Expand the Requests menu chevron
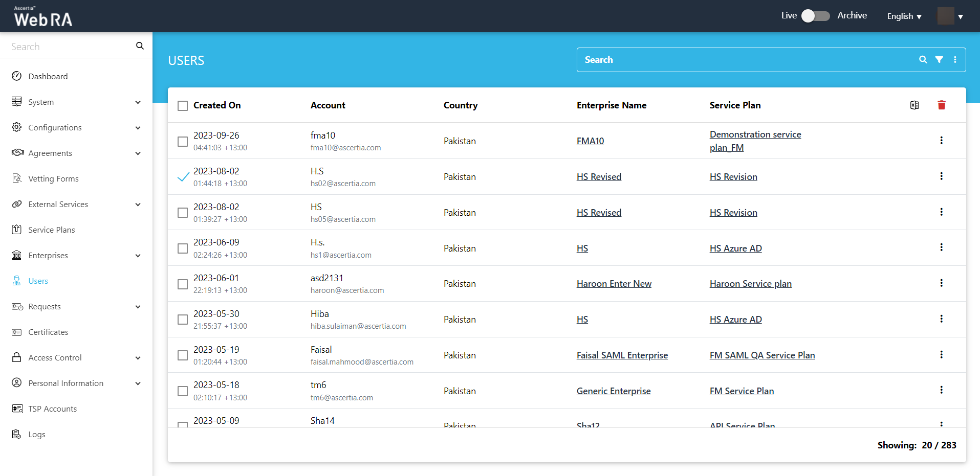 click(x=138, y=307)
